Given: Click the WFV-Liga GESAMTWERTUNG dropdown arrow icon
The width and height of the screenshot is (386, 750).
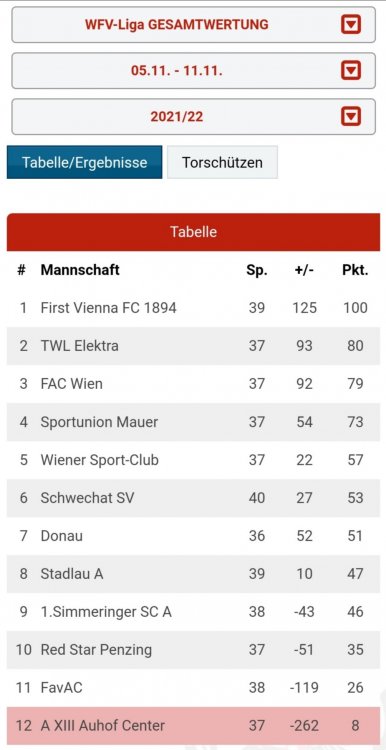Looking at the screenshot, I should [351, 25].
